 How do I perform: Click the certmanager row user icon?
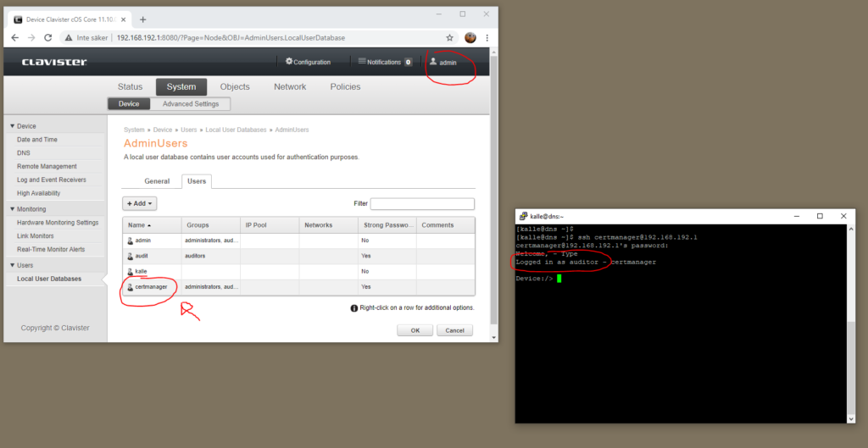point(131,287)
